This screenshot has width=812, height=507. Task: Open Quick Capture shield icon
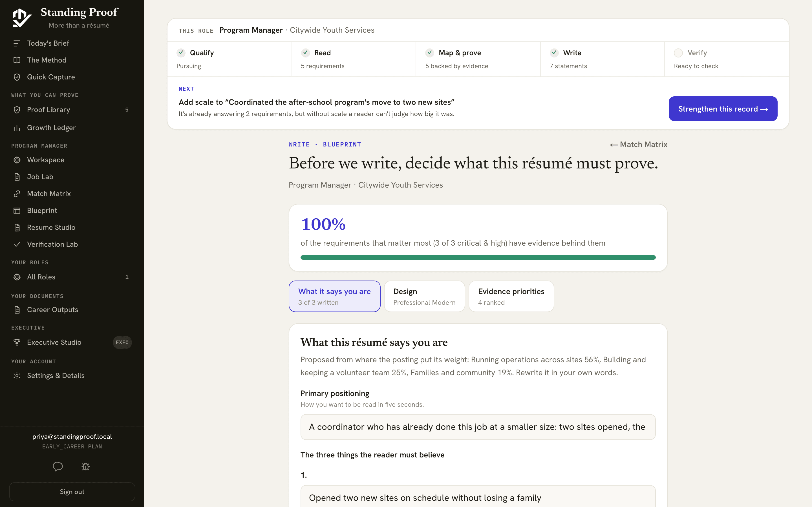point(17,77)
